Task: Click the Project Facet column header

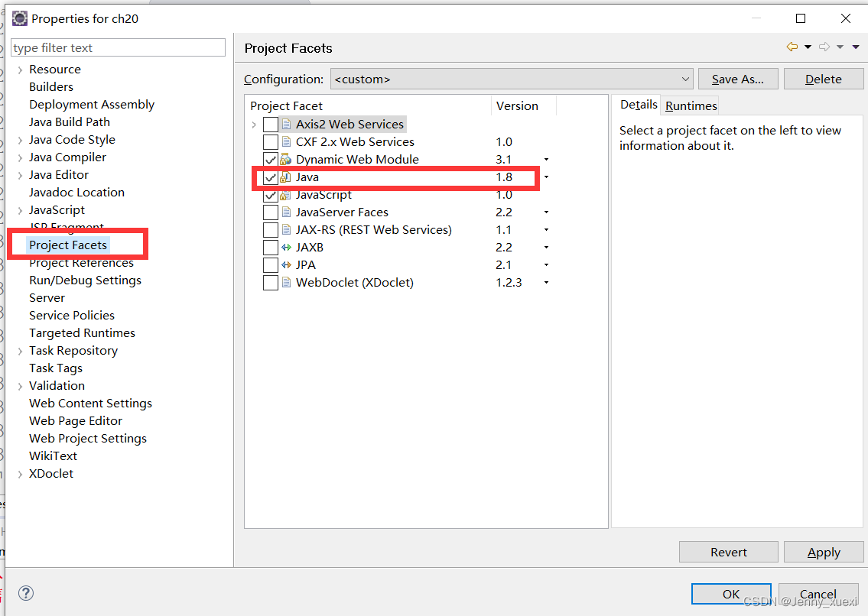Action: coord(368,105)
